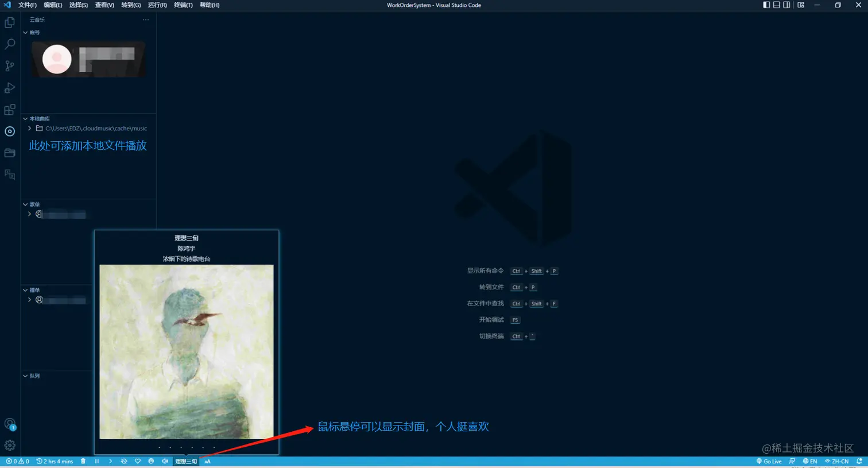This screenshot has width=868, height=468.
Task: Click the 理想三旬 title in hover popup
Action: click(187, 238)
